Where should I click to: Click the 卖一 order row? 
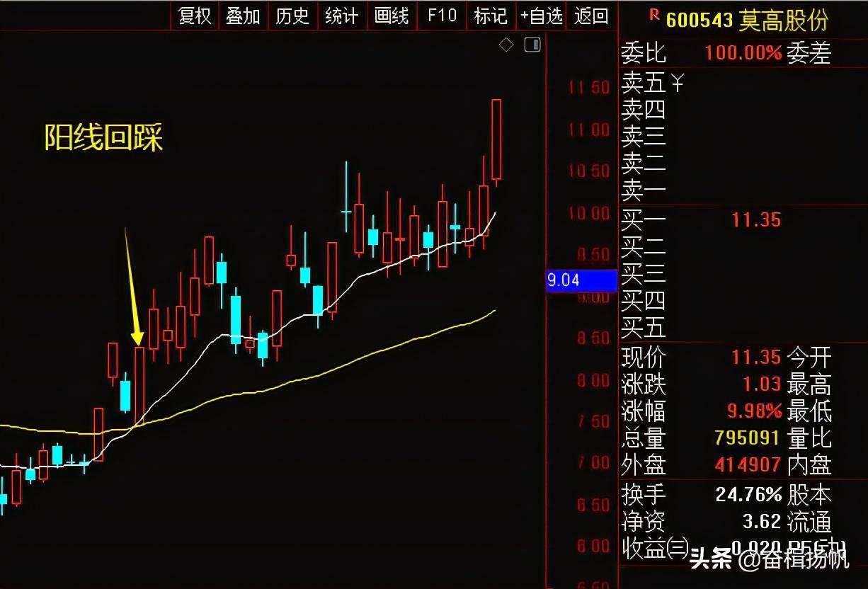point(742,189)
